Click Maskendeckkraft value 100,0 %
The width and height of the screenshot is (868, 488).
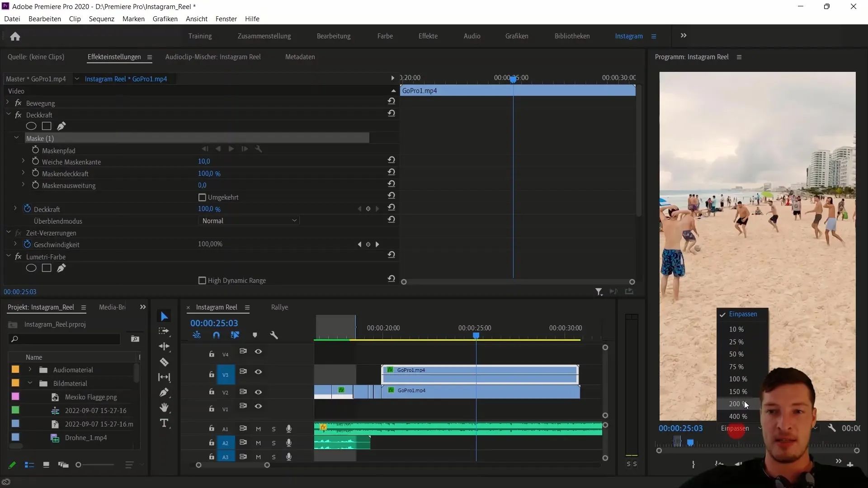pyautogui.click(x=209, y=174)
